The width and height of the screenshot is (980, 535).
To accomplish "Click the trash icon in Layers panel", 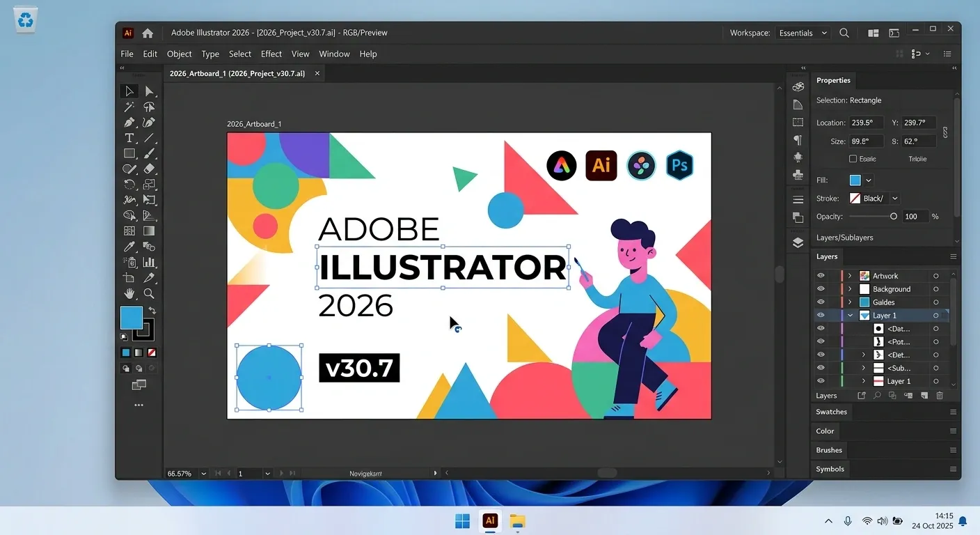I will click(940, 396).
